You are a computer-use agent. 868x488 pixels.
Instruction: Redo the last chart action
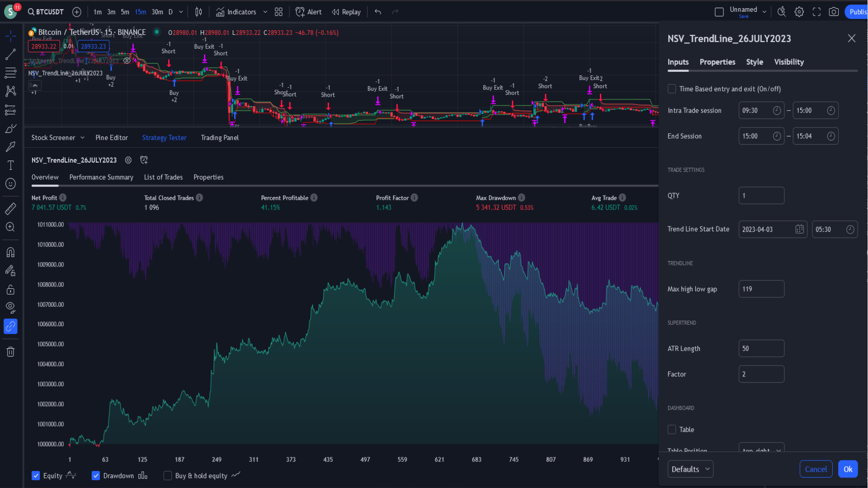pos(395,12)
